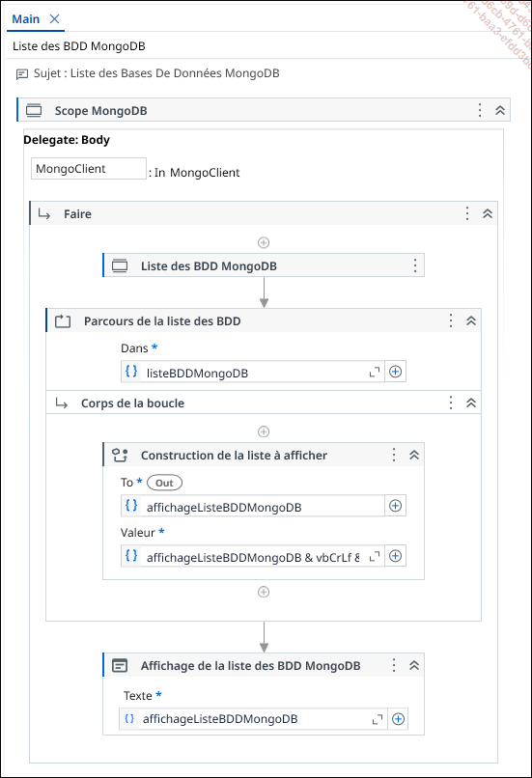Select the Sujet annotation text
Viewport: 532px width, 778px height.
pyautogui.click(x=156, y=73)
